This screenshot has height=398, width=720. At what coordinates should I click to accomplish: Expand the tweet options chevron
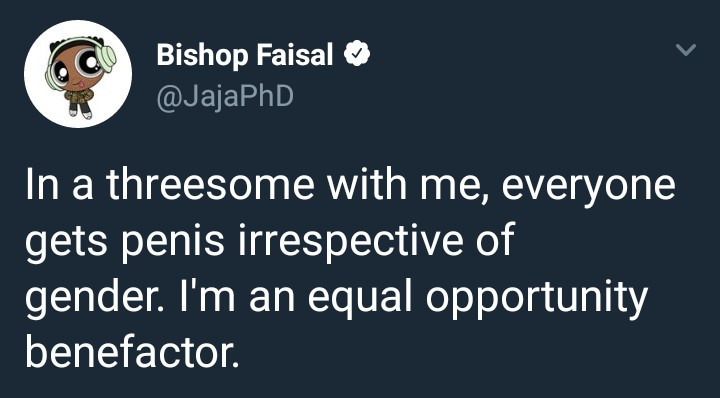(686, 49)
